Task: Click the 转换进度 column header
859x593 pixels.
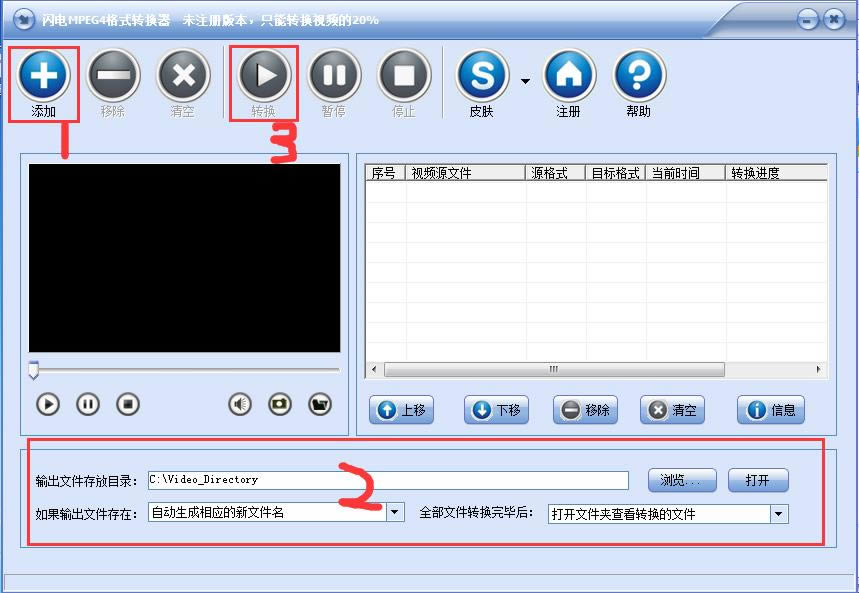Action: 776,173
